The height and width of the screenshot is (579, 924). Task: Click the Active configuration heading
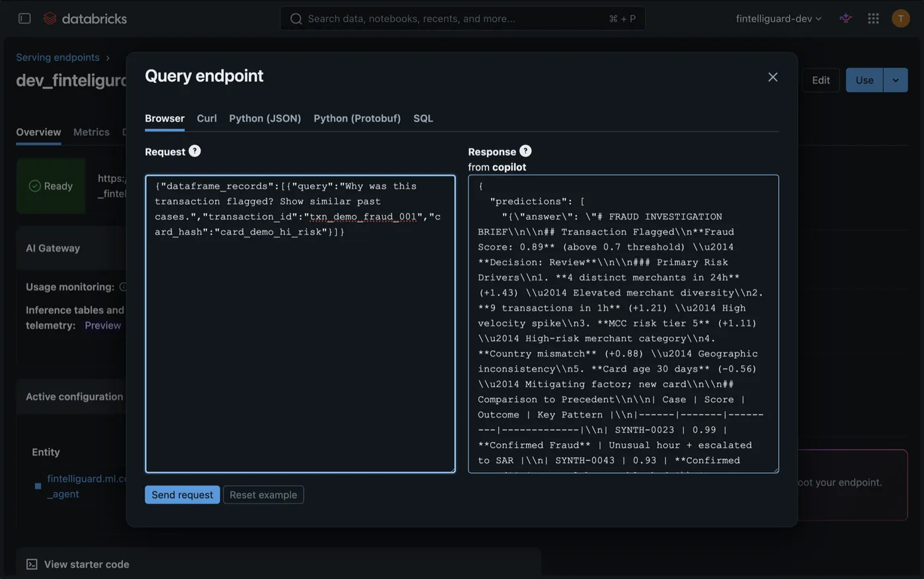point(75,396)
